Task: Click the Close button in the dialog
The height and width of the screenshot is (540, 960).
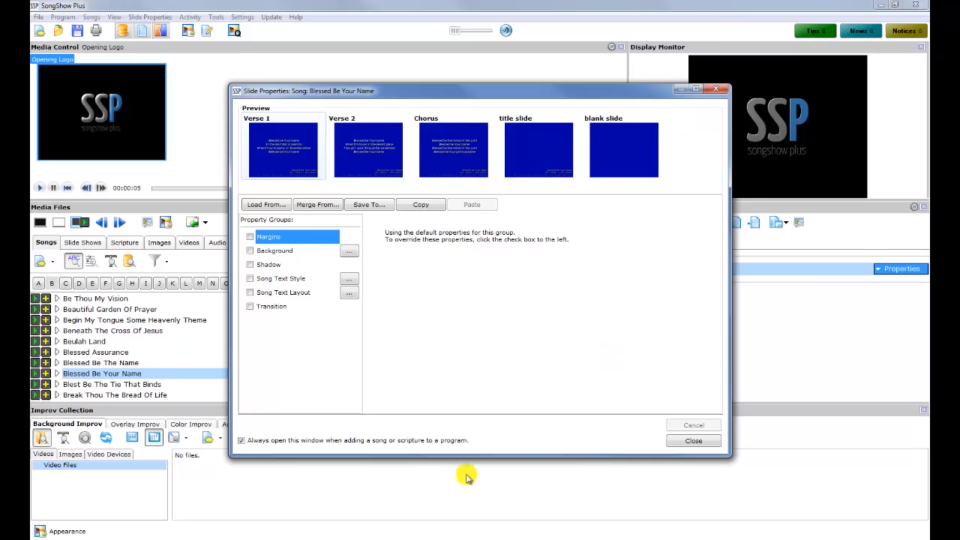Action: (x=693, y=441)
